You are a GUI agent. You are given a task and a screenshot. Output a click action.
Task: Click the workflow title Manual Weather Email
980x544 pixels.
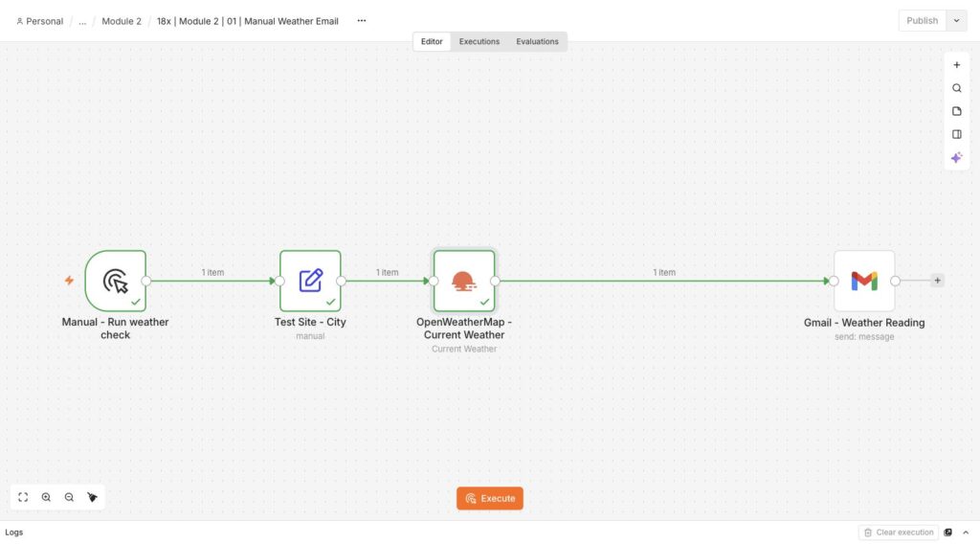pos(248,21)
